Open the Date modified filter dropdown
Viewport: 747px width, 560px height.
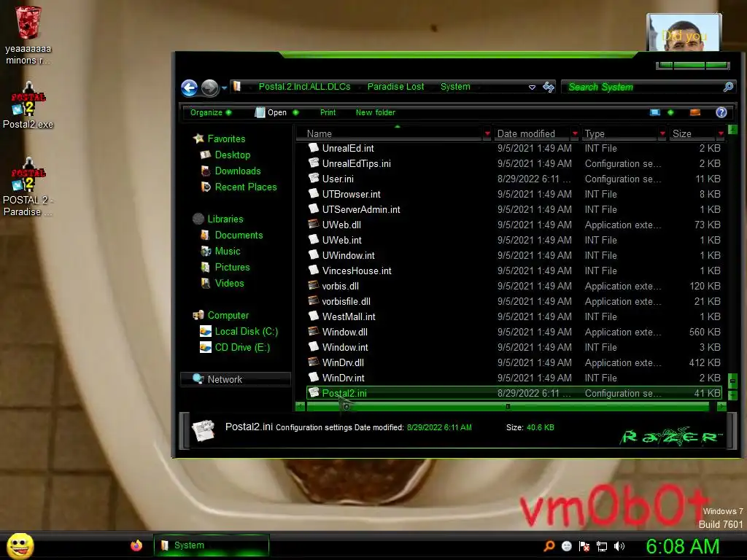[575, 134]
